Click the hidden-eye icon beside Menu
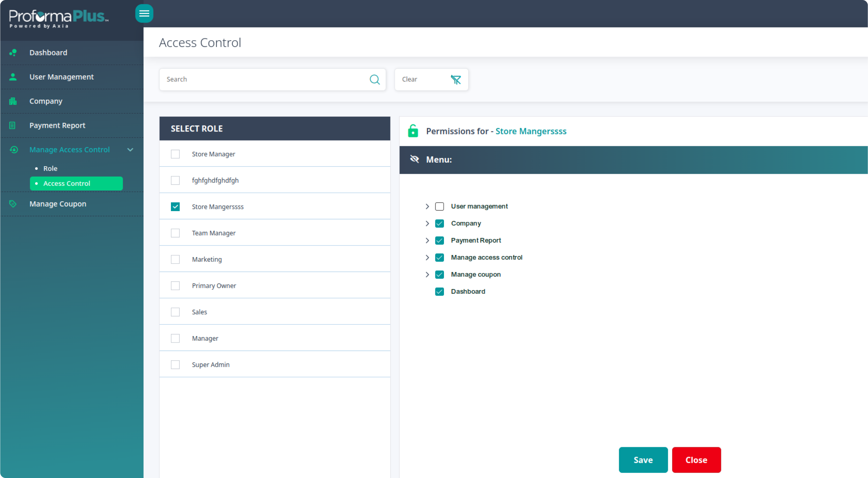 click(x=414, y=159)
